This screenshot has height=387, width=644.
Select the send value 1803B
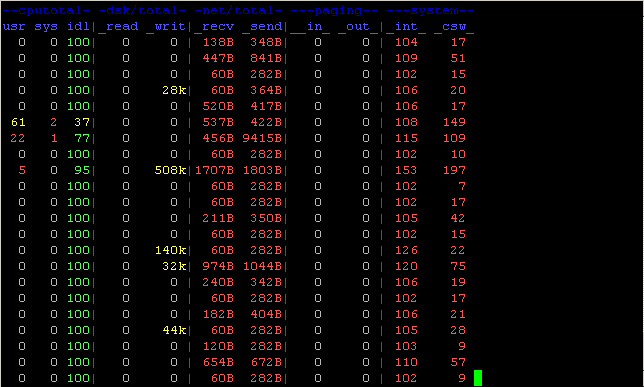click(x=262, y=170)
